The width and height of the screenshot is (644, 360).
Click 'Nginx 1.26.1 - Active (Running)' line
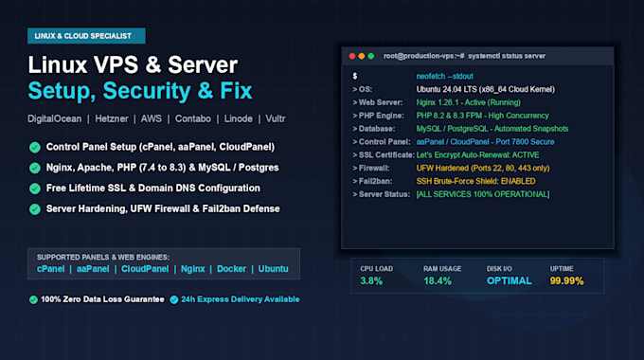point(469,102)
